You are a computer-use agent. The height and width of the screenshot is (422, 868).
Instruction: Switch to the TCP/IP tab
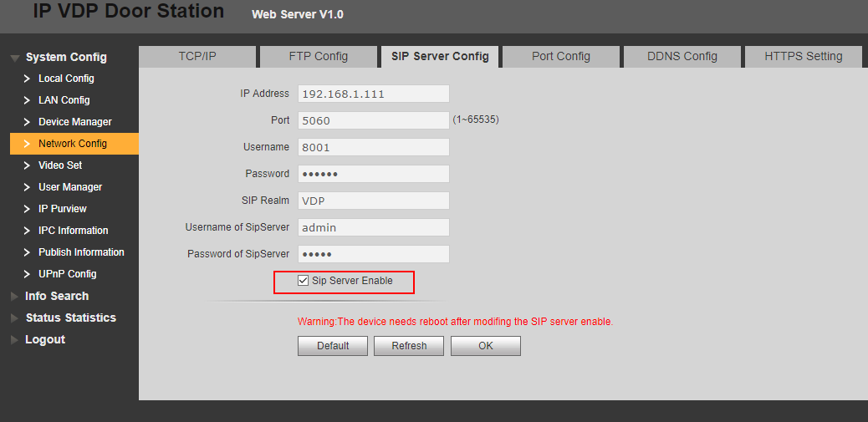(x=197, y=57)
